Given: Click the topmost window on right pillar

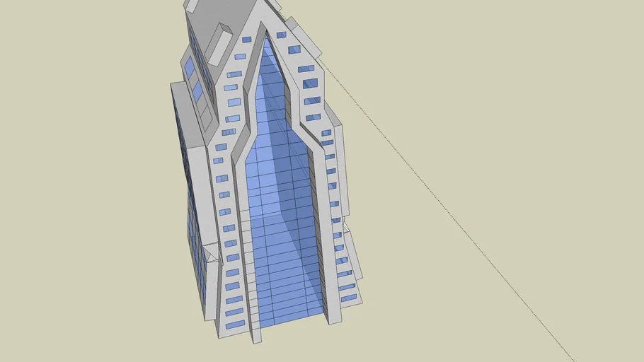Looking at the screenshot, I should click(x=282, y=35).
